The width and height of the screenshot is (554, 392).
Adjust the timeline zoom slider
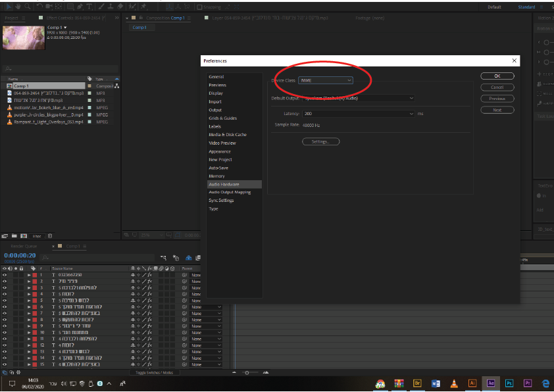point(247,373)
